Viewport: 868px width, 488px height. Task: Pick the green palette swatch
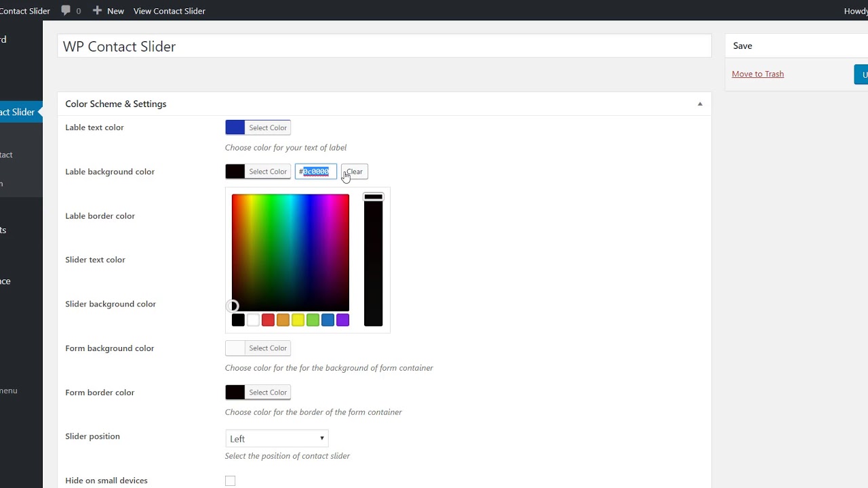coord(313,320)
